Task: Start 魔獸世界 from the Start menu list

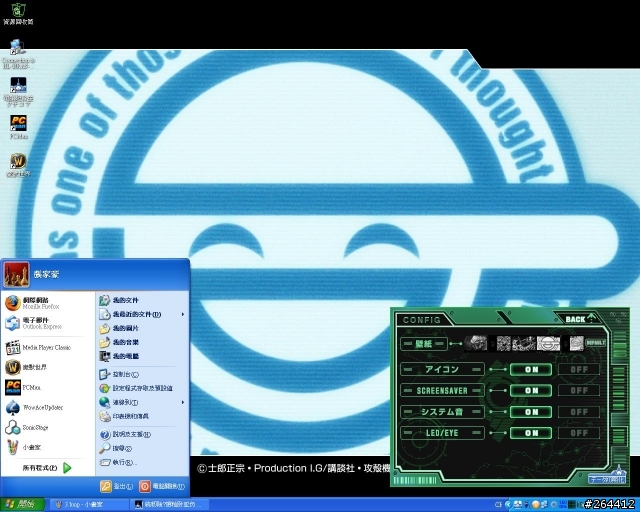Action: point(48,367)
